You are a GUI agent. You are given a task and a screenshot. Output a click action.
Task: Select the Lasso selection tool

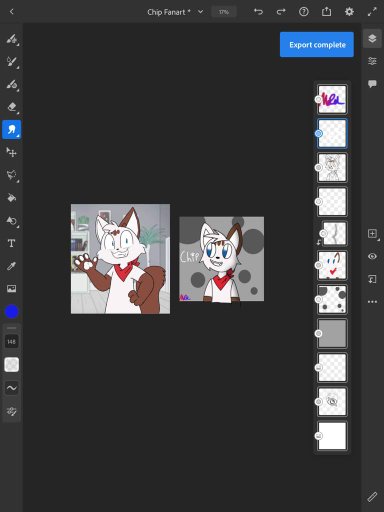(12, 175)
